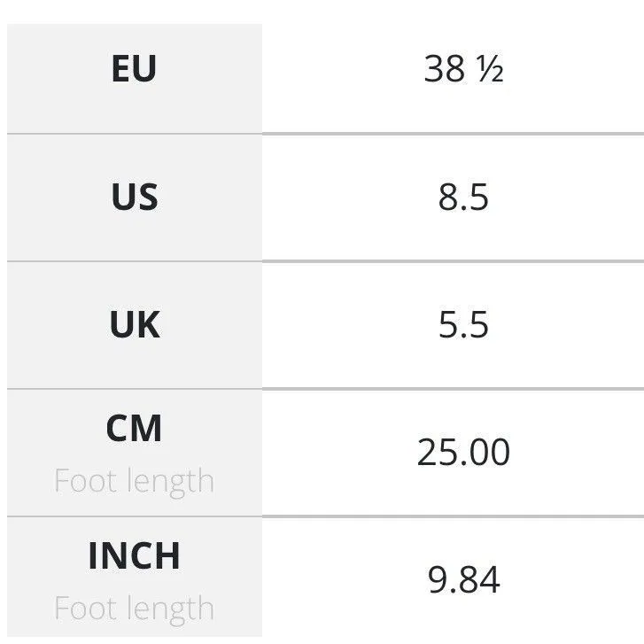Click the EU header cell
644x644 pixels.
point(135,79)
